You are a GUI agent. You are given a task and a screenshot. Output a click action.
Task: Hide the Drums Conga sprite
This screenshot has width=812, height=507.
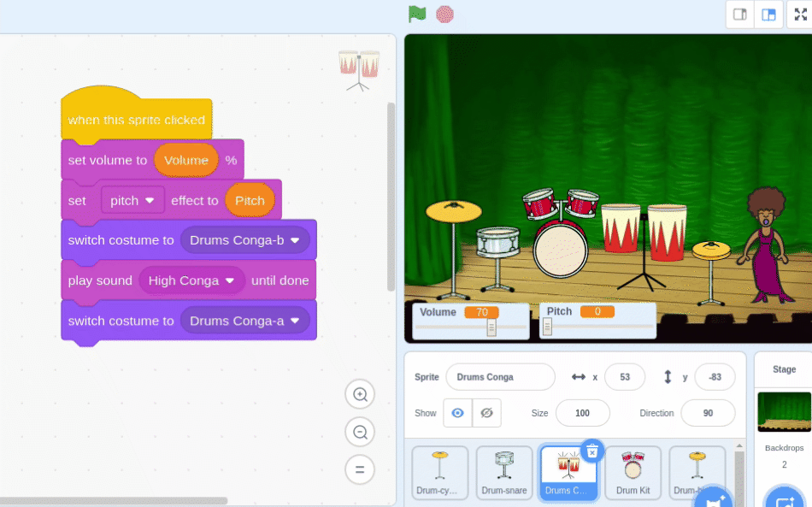coord(487,412)
